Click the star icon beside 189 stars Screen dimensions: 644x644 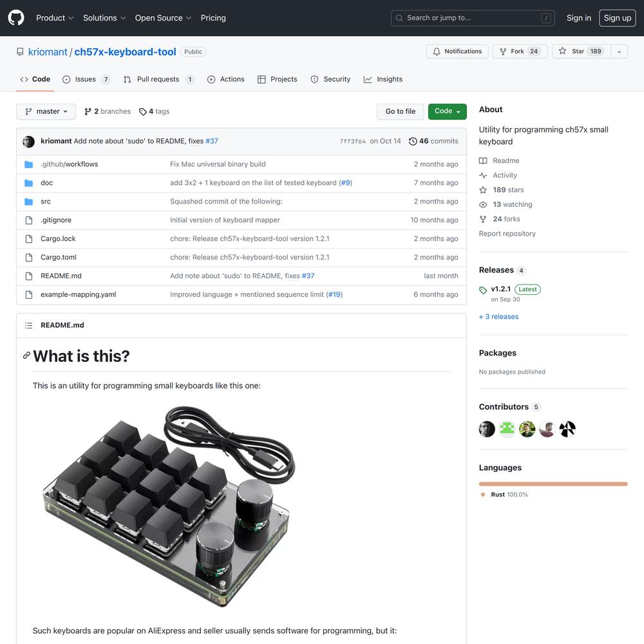483,190
